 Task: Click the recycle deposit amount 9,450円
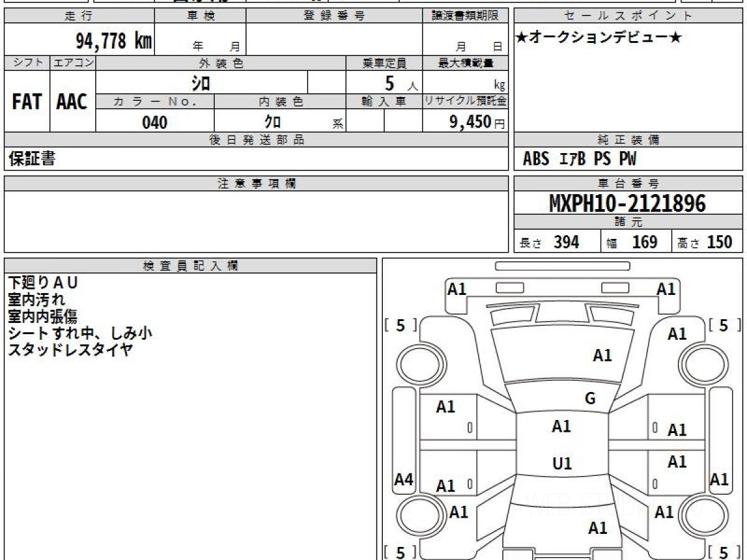pyautogui.click(x=477, y=122)
